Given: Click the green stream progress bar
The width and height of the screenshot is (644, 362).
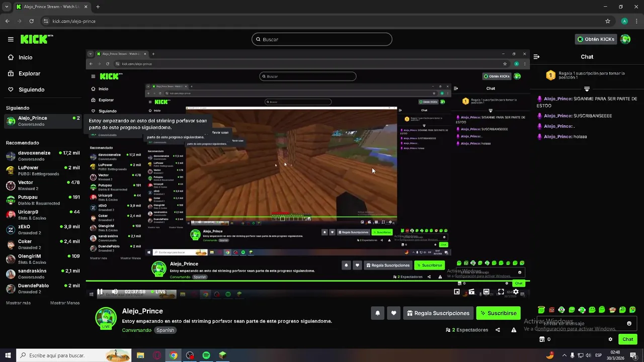Looking at the screenshot, I should [307, 281].
